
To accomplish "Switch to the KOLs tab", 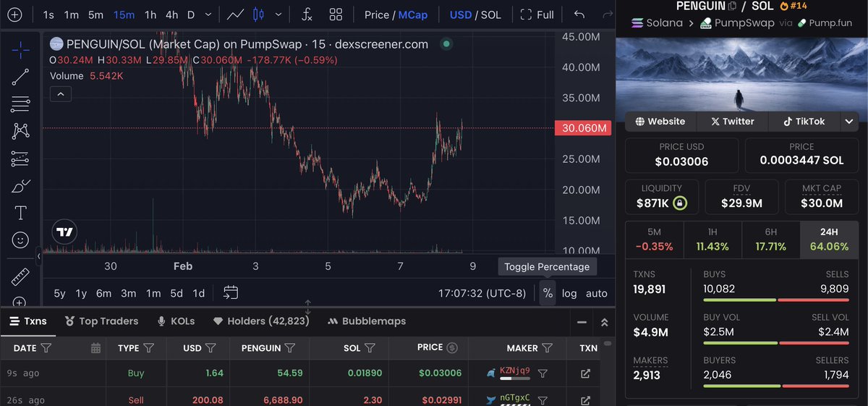I will 176,321.
